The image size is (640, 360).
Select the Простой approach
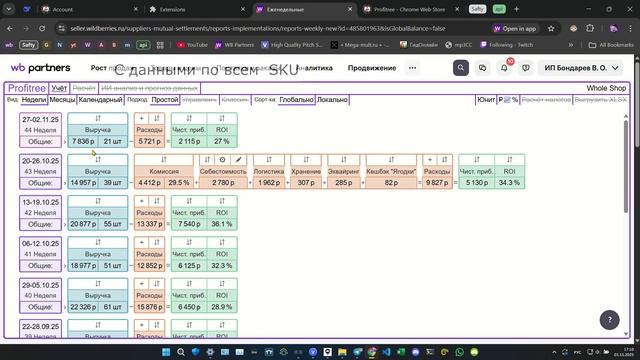coord(165,100)
